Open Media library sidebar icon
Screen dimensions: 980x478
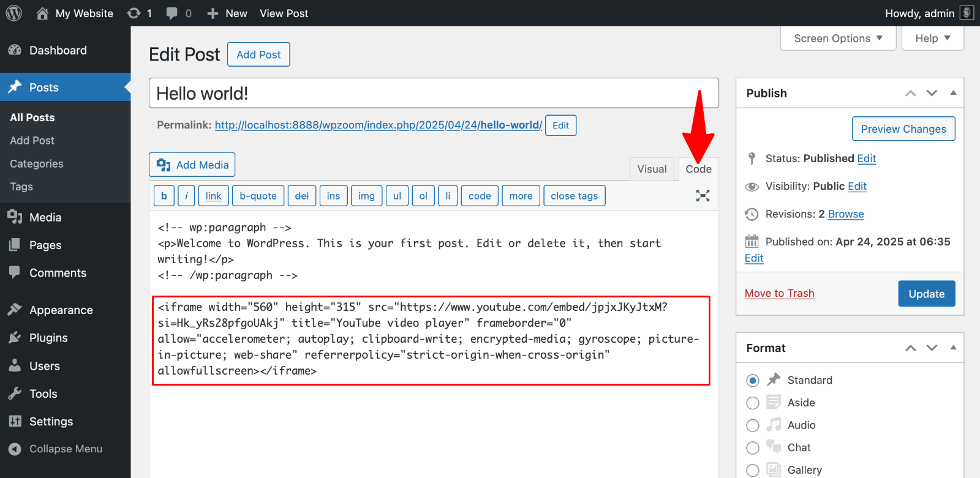coord(15,217)
